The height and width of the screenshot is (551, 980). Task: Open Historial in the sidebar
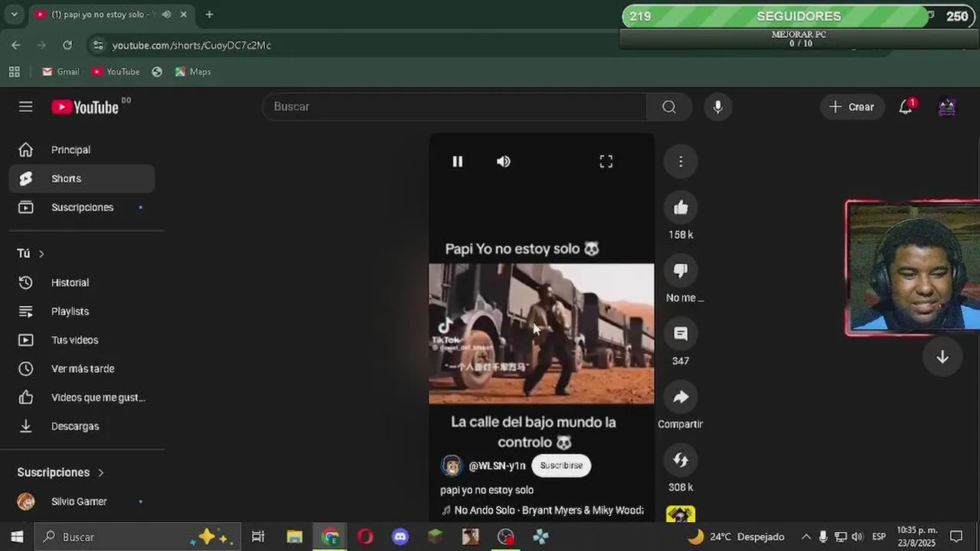(x=82, y=282)
